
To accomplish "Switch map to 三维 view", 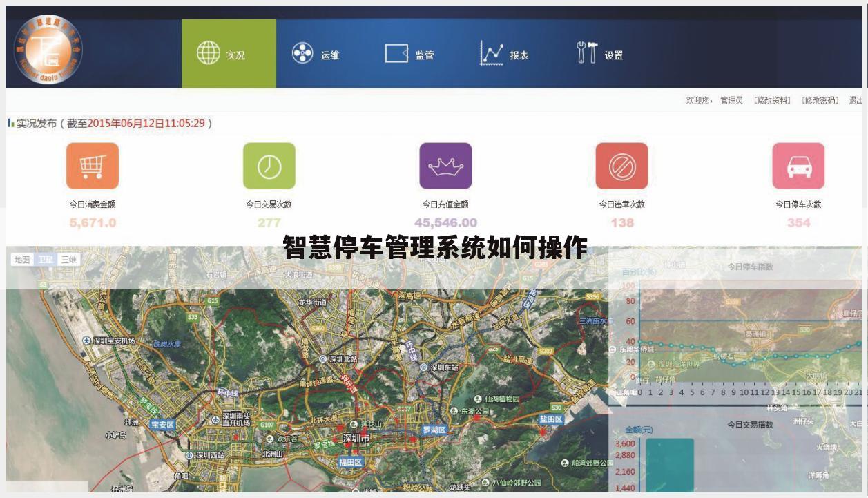I will point(68,260).
